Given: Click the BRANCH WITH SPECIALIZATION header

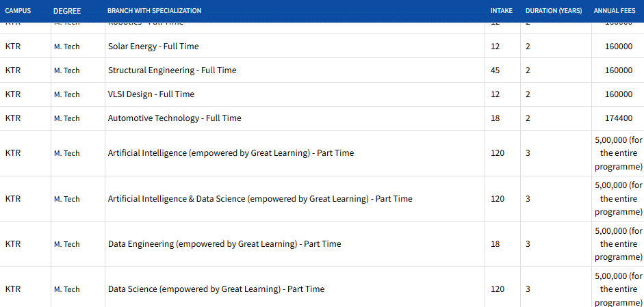Looking at the screenshot, I should [155, 11].
